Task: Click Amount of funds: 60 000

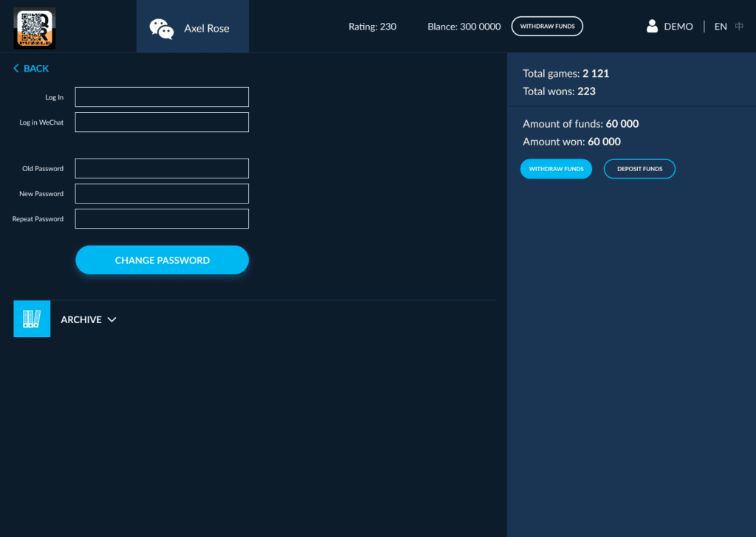Action: click(x=580, y=124)
